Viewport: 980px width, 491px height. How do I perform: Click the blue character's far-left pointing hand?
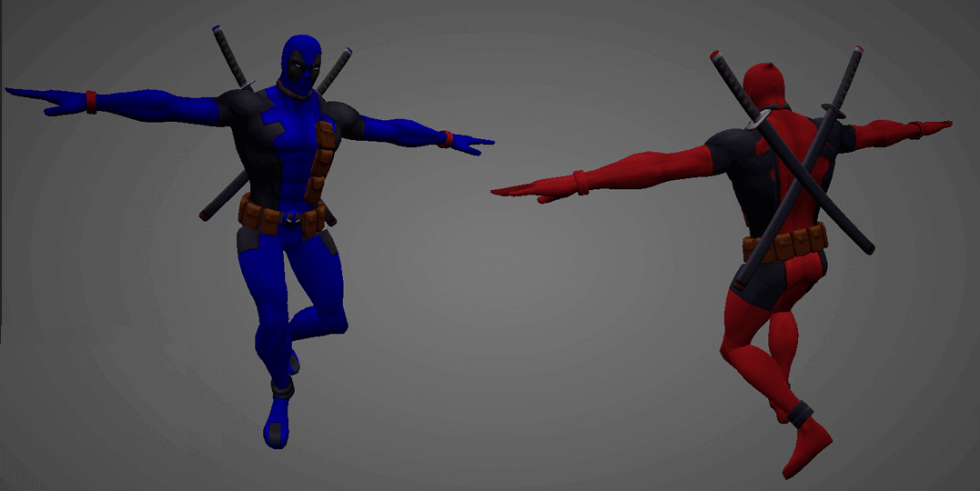pos(36,101)
